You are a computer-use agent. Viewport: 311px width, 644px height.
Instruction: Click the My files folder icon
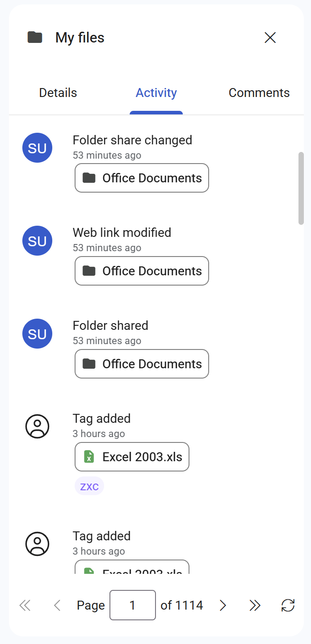coord(35,38)
